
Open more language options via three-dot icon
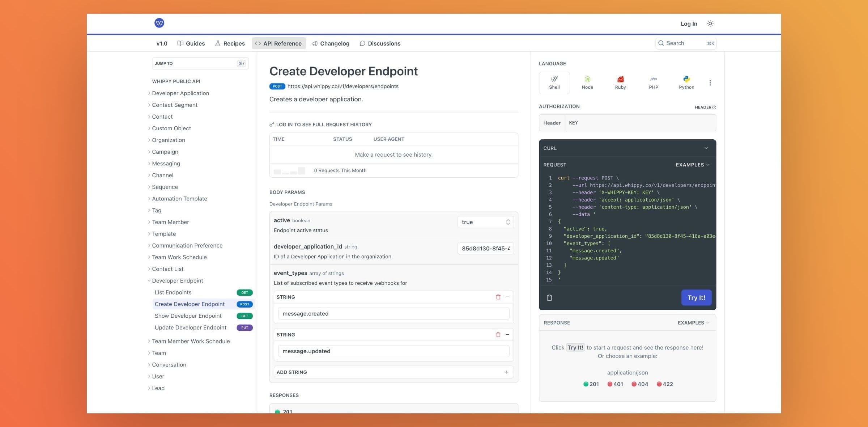[x=710, y=83]
